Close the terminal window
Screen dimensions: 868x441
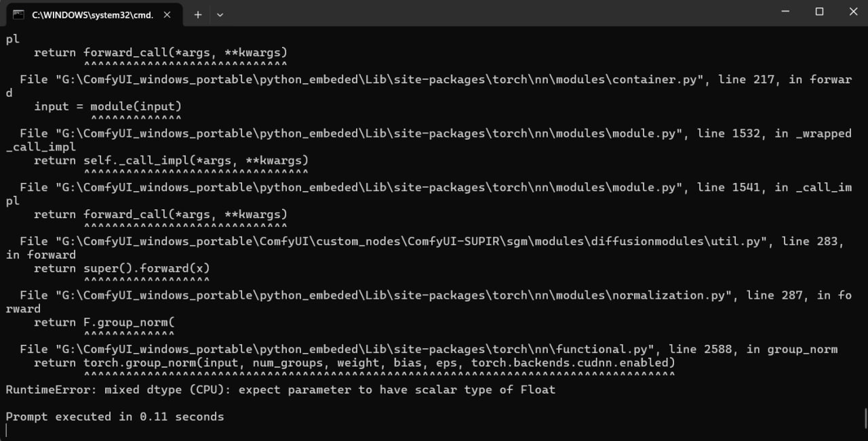click(x=853, y=12)
